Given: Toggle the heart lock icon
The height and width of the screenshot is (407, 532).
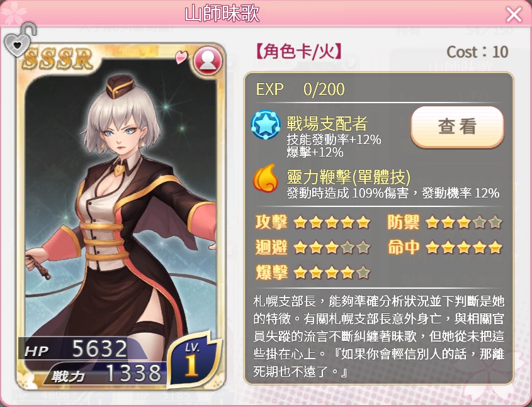Looking at the screenshot, I should [20, 40].
